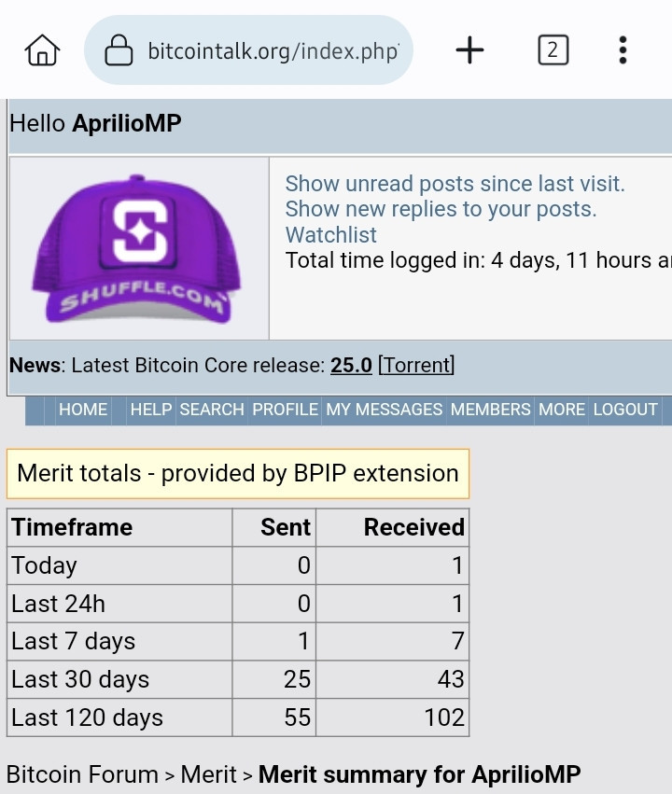Open the PROFILE menu item
The height and width of the screenshot is (794, 672).
click(285, 410)
